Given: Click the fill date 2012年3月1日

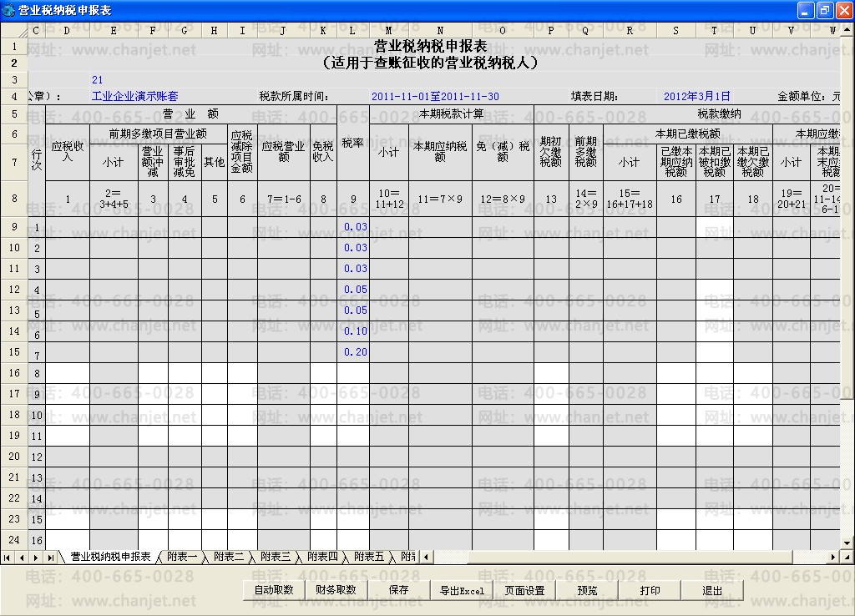Looking at the screenshot, I should pyautogui.click(x=697, y=97).
